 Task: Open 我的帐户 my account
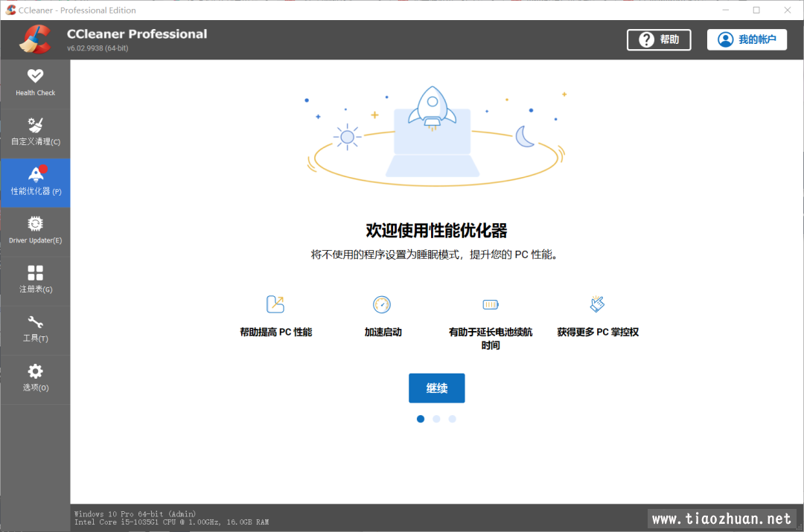(x=747, y=39)
